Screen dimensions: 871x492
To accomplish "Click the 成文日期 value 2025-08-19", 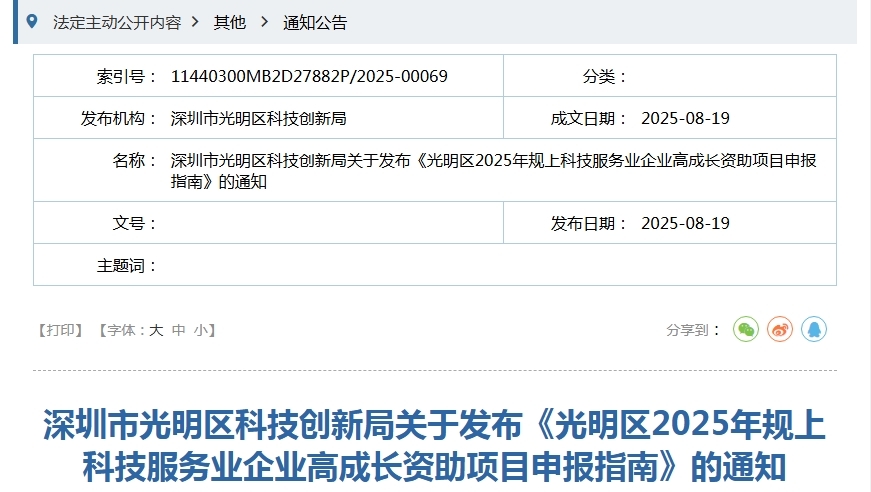I will click(685, 118).
